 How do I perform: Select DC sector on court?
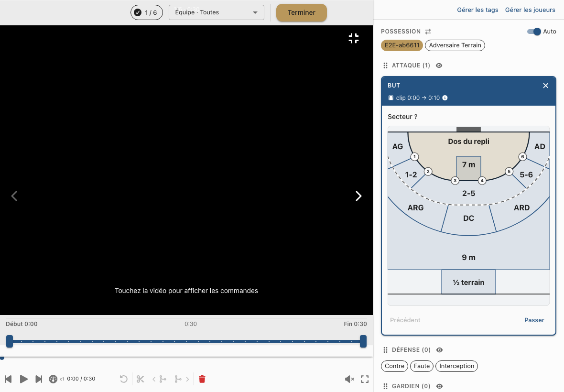click(469, 218)
